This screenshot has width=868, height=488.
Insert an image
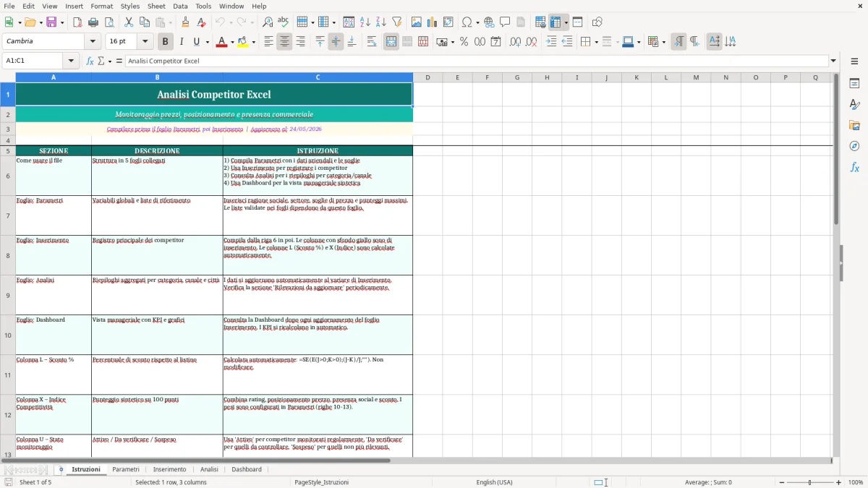point(417,22)
